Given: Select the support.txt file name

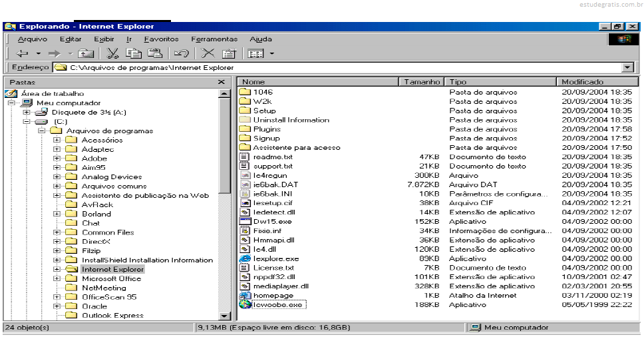Looking at the screenshot, I should point(273,166).
